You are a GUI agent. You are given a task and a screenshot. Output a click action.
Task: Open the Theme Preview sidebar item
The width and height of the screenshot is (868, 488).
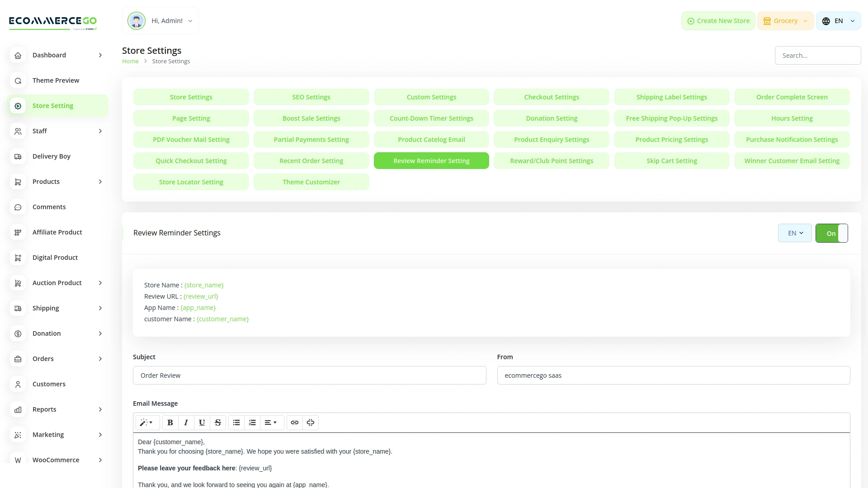pos(56,80)
